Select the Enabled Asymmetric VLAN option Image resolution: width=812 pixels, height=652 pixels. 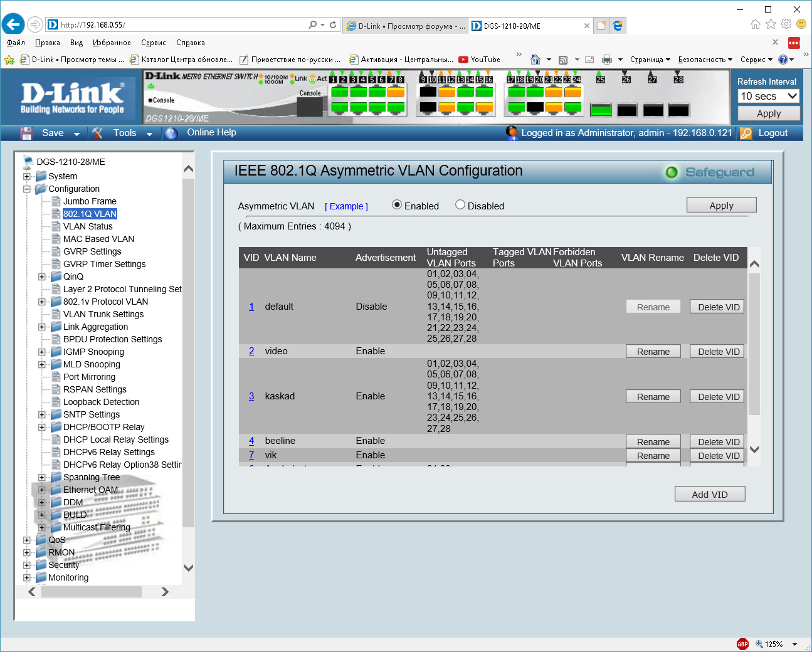(397, 205)
